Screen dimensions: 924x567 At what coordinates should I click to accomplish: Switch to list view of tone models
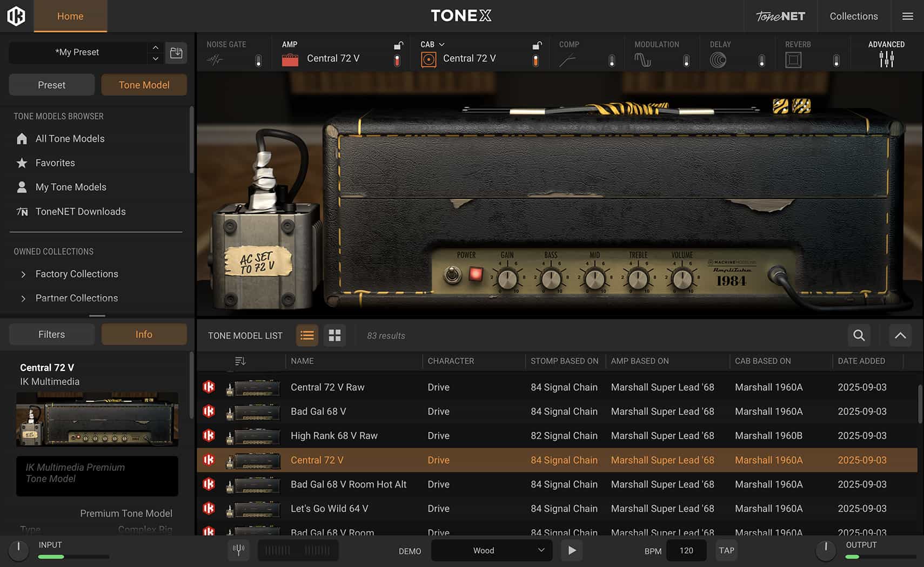[x=307, y=335]
